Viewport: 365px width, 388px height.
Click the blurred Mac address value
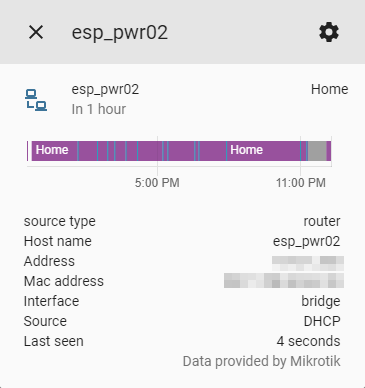284,280
